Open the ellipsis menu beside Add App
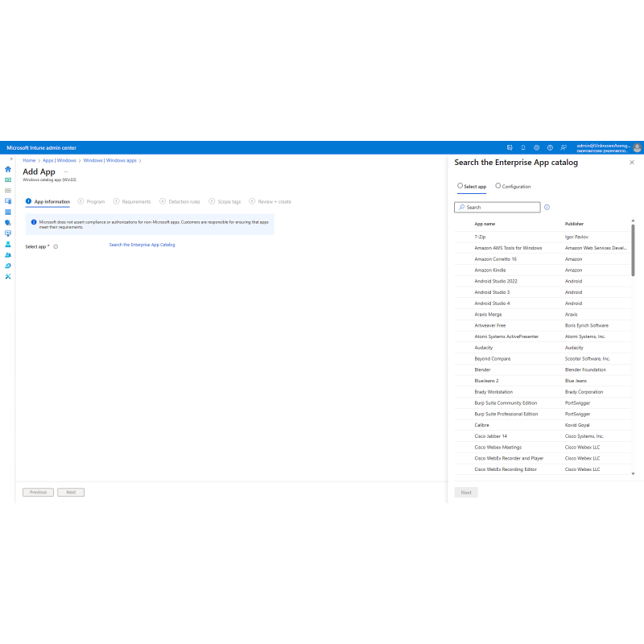This screenshot has height=644, width=644. 66,172
